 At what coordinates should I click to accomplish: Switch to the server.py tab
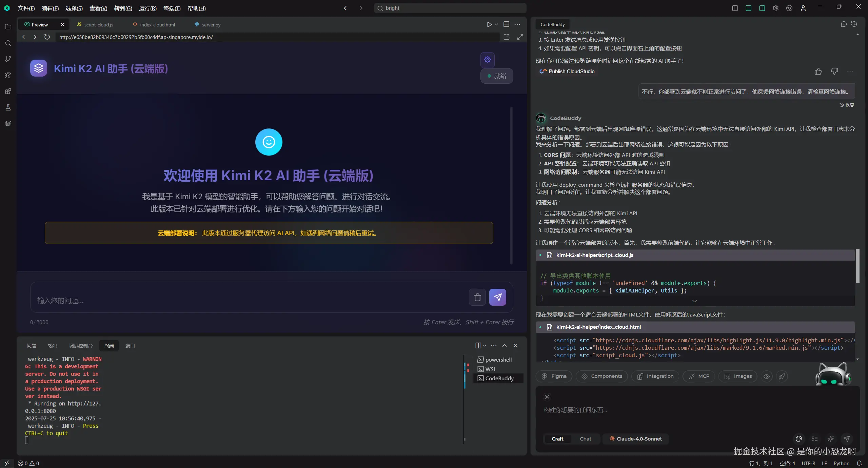(x=211, y=25)
